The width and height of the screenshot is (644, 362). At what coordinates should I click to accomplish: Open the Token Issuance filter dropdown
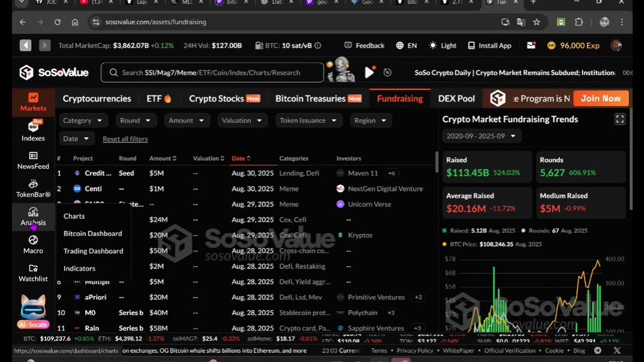[x=308, y=120]
